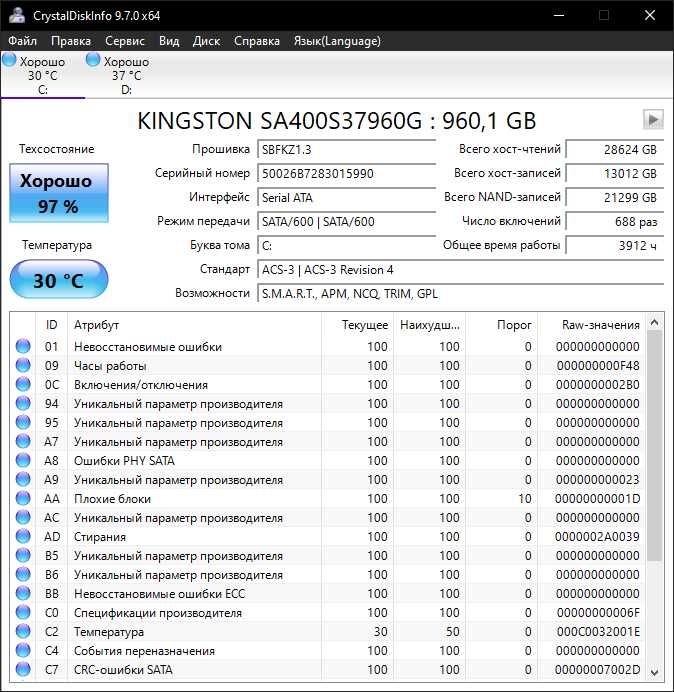Click the scrollbar down arrow in attribute list
Image resolution: width=674 pixels, height=692 pixels.
tap(655, 672)
